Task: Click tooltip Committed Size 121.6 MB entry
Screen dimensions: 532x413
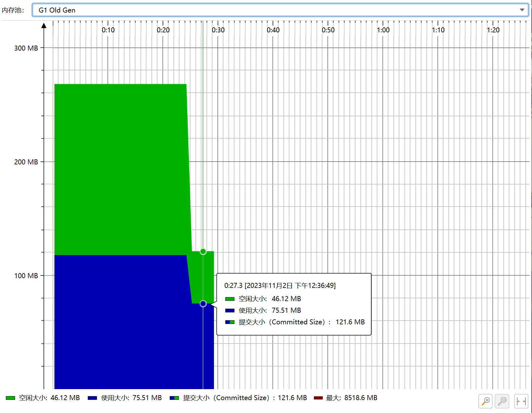Action: (x=295, y=322)
